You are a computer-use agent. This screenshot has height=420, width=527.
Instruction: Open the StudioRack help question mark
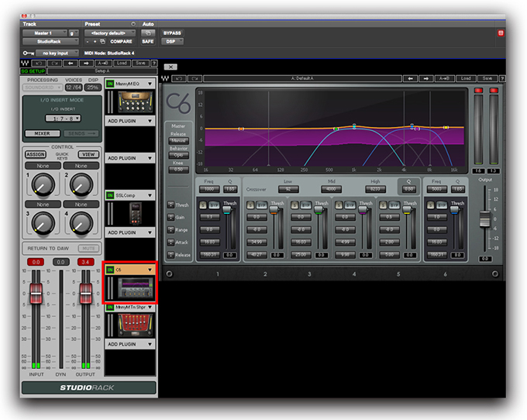click(x=154, y=64)
